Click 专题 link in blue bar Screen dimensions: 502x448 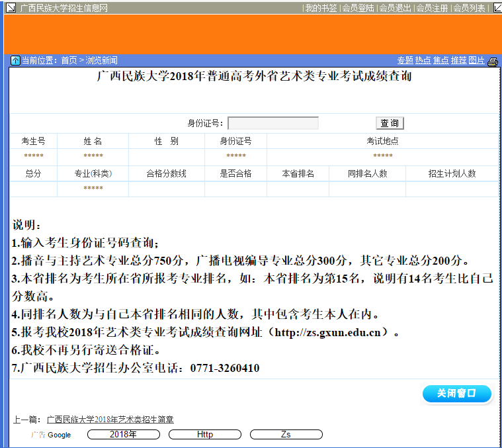click(405, 61)
